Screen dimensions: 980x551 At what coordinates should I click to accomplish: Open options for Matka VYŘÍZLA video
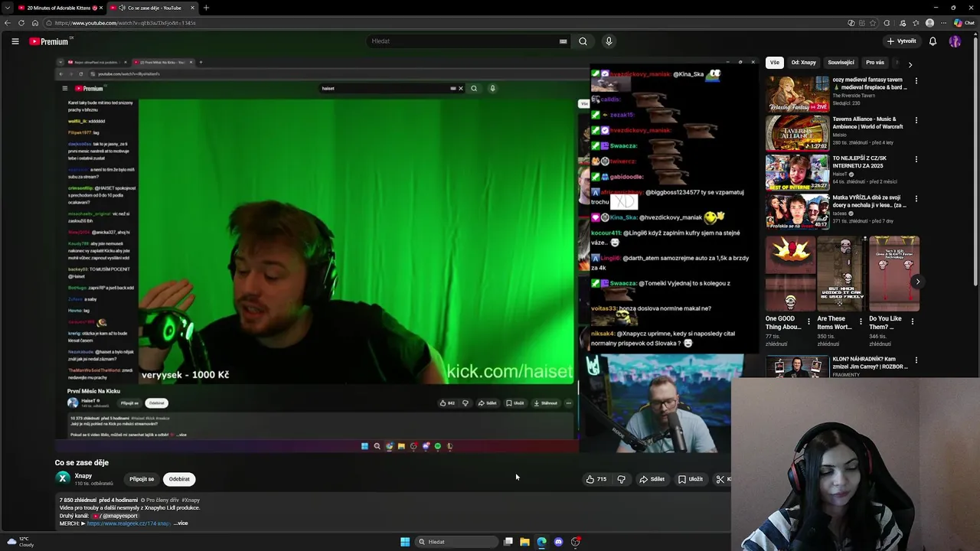pyautogui.click(x=916, y=198)
